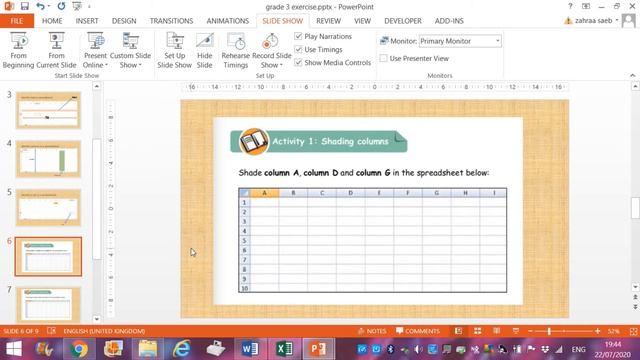Image resolution: width=640 pixels, height=360 pixels.
Task: Open Present Online option
Action: [95, 50]
